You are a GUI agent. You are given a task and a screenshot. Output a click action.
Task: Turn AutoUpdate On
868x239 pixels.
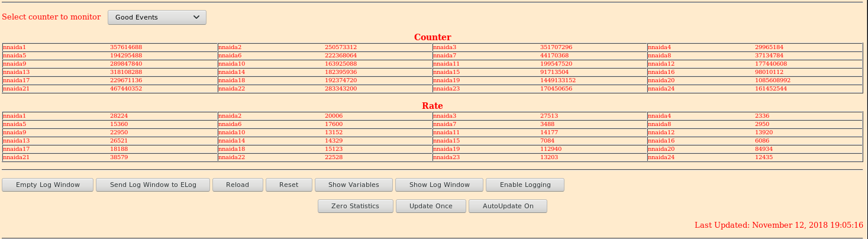(508, 206)
